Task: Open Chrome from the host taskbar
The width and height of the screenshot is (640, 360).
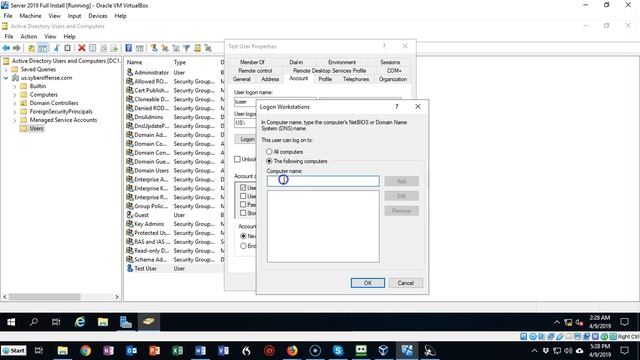Action: click(85, 351)
